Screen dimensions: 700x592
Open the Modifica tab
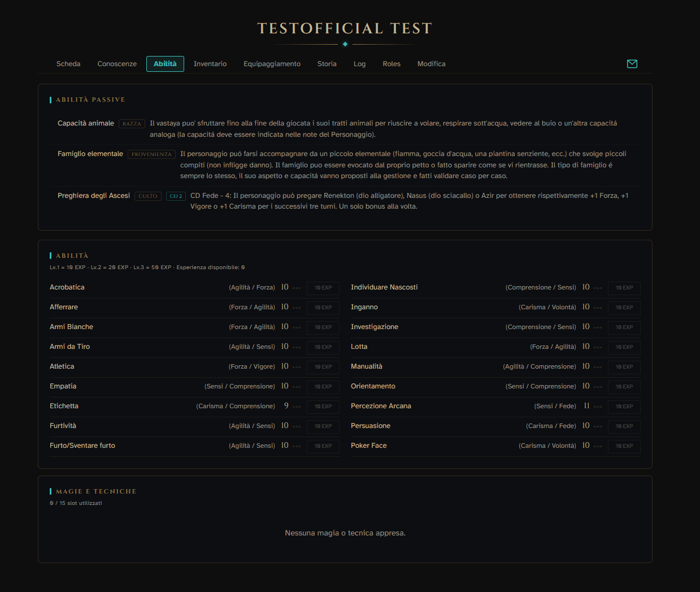point(432,64)
